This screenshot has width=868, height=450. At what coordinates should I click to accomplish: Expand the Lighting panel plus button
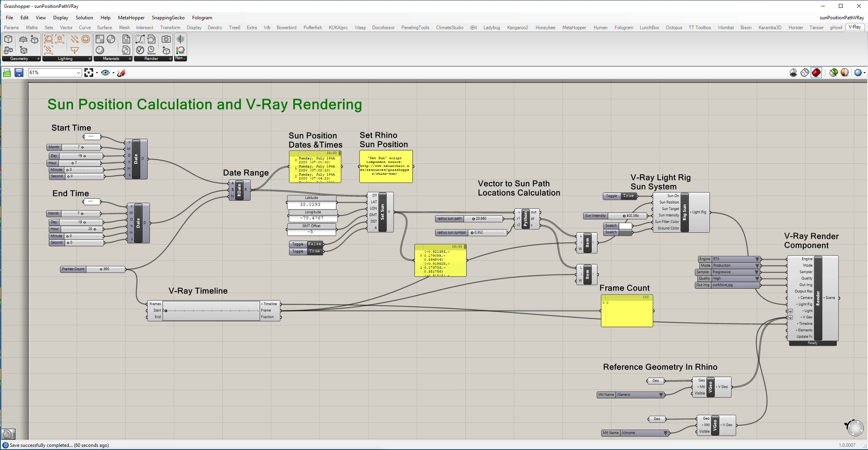click(90, 59)
